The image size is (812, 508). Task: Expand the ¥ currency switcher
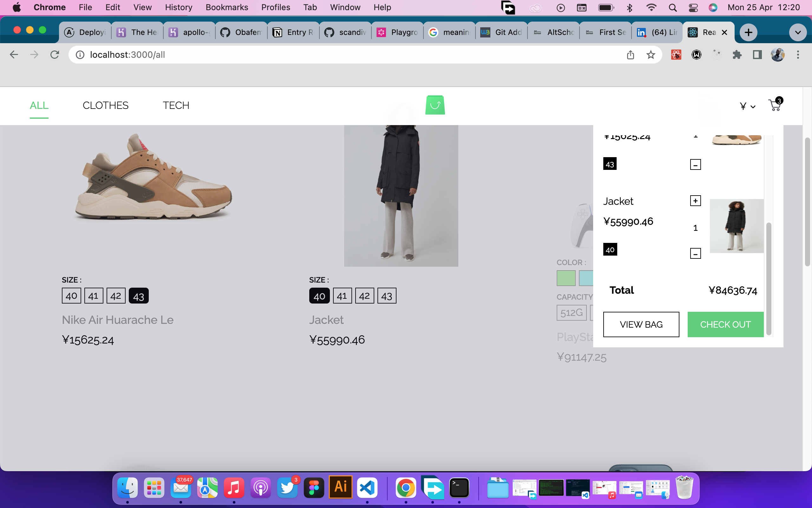click(x=748, y=106)
